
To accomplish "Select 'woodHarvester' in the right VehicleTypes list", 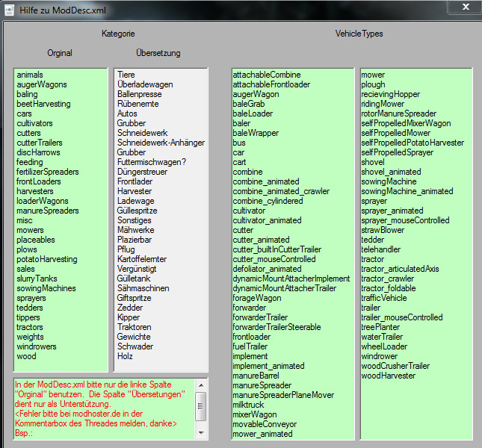I will click(x=388, y=376).
